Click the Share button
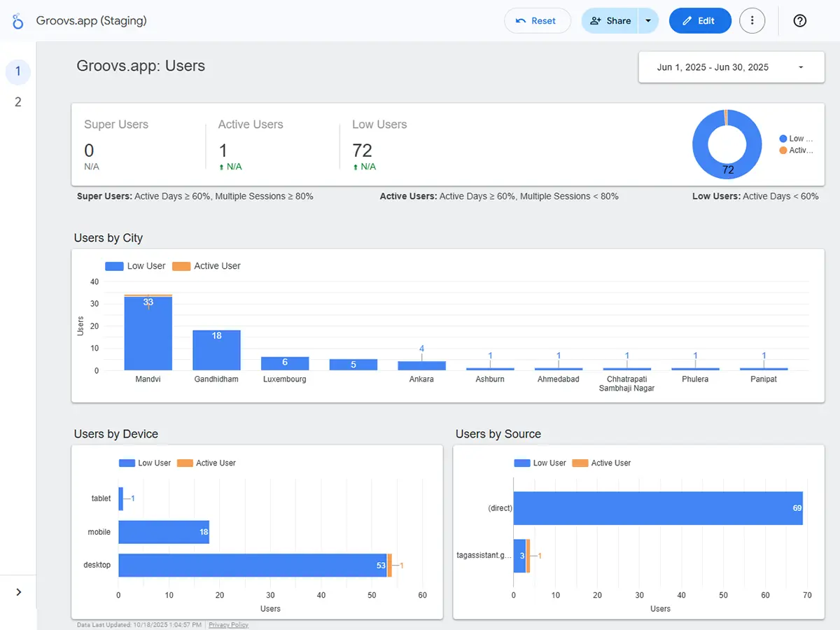The width and height of the screenshot is (840, 630). (x=610, y=21)
